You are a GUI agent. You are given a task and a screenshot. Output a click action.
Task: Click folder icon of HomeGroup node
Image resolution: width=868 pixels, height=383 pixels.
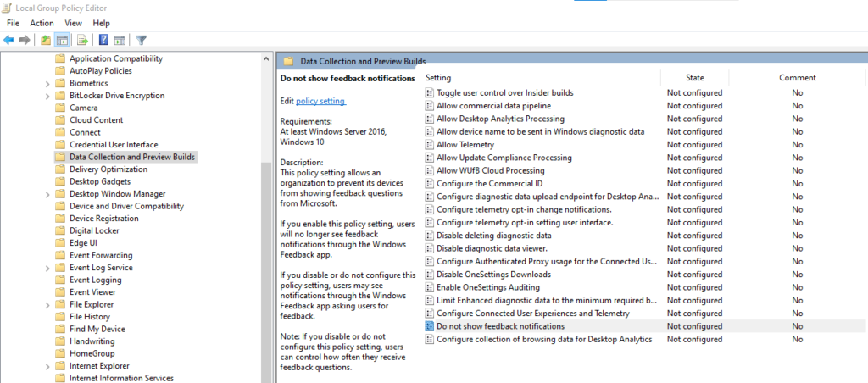click(x=60, y=353)
